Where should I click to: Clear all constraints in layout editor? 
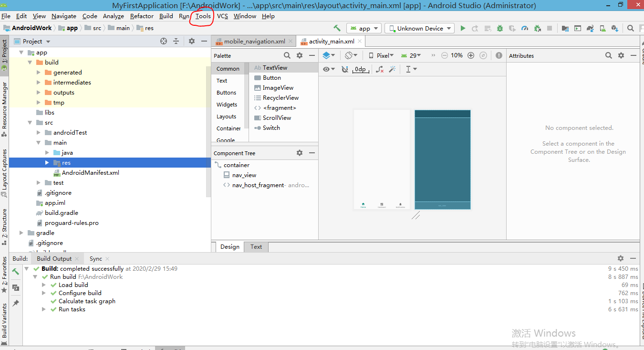[380, 69]
